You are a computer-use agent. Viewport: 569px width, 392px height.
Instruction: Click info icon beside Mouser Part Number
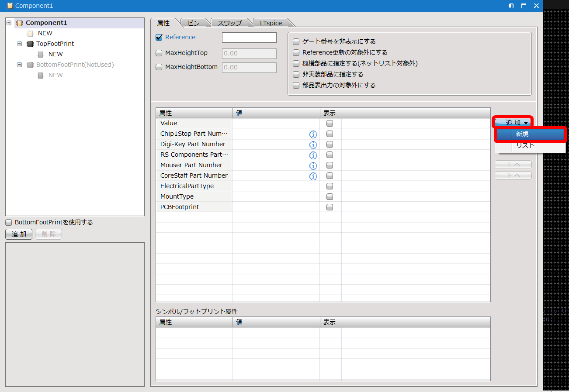313,165
